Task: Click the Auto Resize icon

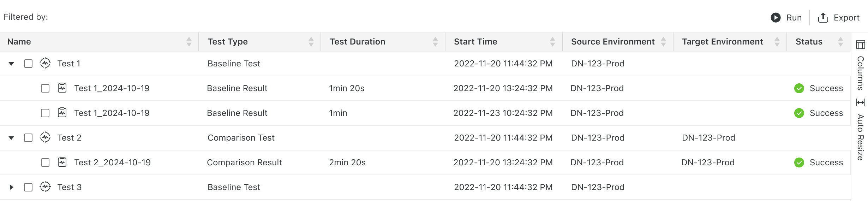Action: pos(860,102)
